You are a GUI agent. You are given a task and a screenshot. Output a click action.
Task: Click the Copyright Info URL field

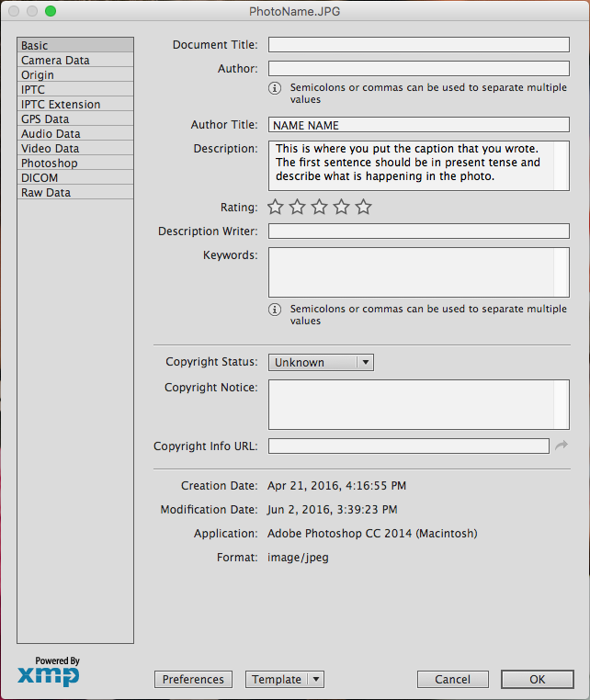(409, 446)
